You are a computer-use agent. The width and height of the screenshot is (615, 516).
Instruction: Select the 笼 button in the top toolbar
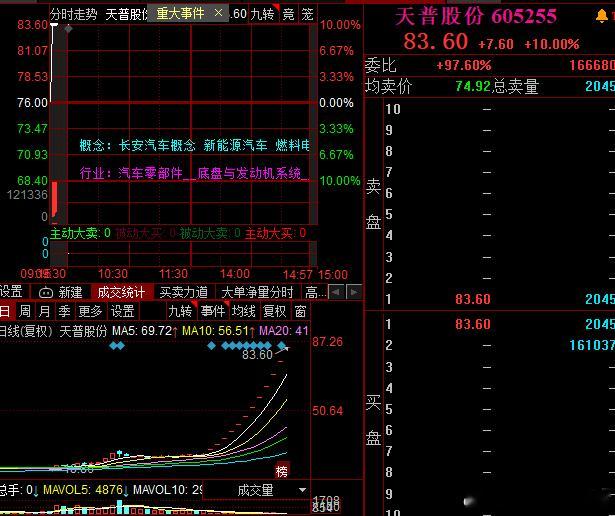307,14
